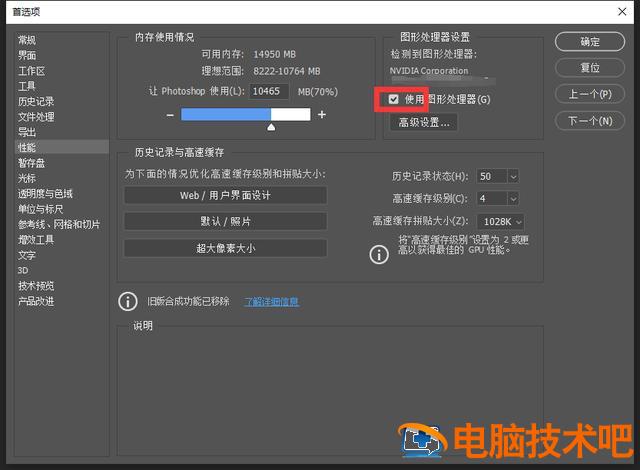Viewport: 640px width, 470px height.
Task: Select 界面 in the sidebar
Action: [x=27, y=55]
